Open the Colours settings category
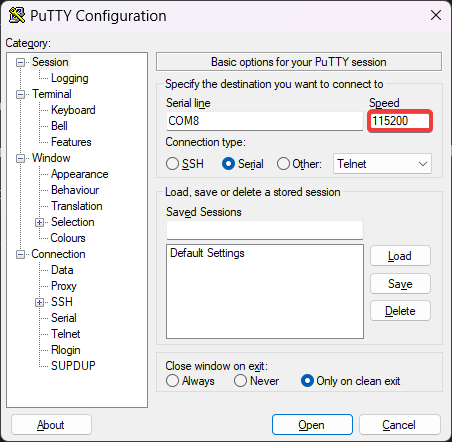Viewport: 452px width, 442px height. click(68, 238)
